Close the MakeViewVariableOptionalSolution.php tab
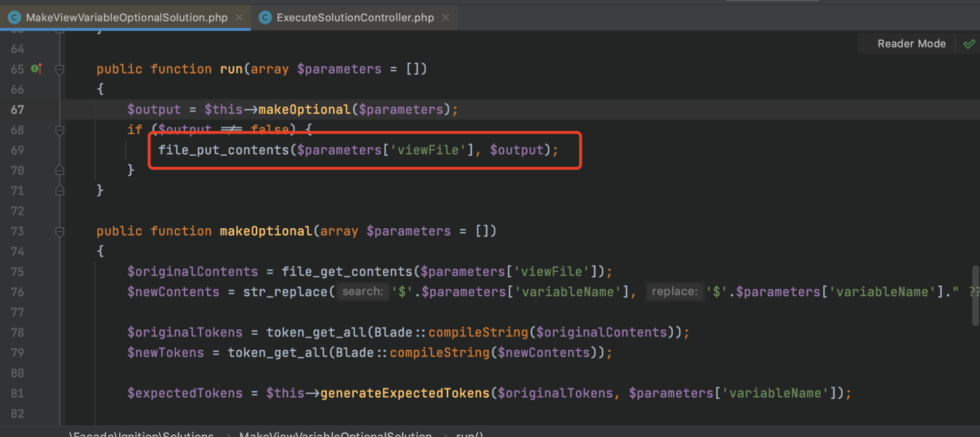980x437 pixels. coord(239,17)
